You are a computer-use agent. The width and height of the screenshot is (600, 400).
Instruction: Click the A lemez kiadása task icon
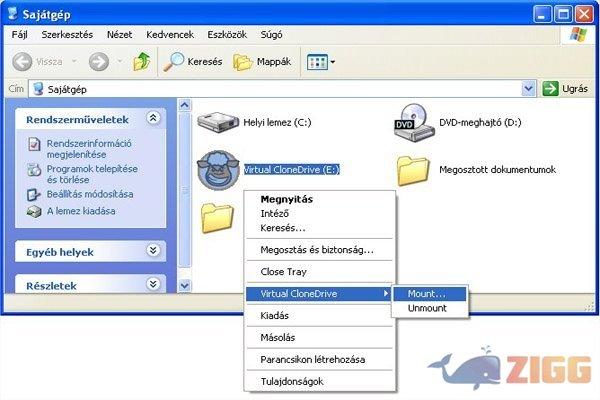[34, 211]
